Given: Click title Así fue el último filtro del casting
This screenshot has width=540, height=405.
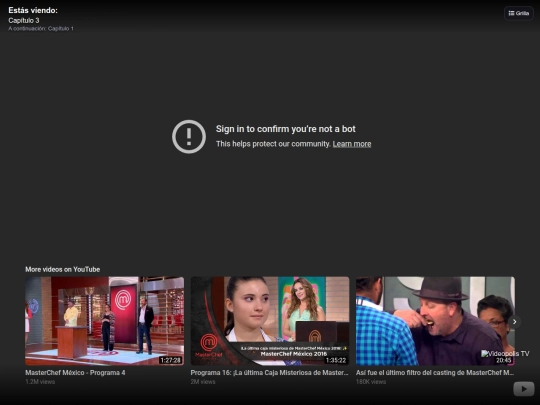Looking at the screenshot, I should pos(435,373).
